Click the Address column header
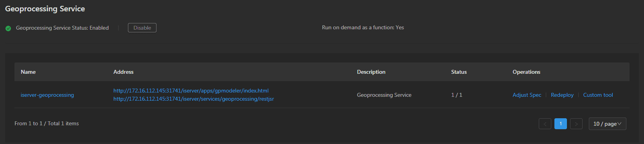Image resolution: width=644 pixels, height=144 pixels. [123, 72]
